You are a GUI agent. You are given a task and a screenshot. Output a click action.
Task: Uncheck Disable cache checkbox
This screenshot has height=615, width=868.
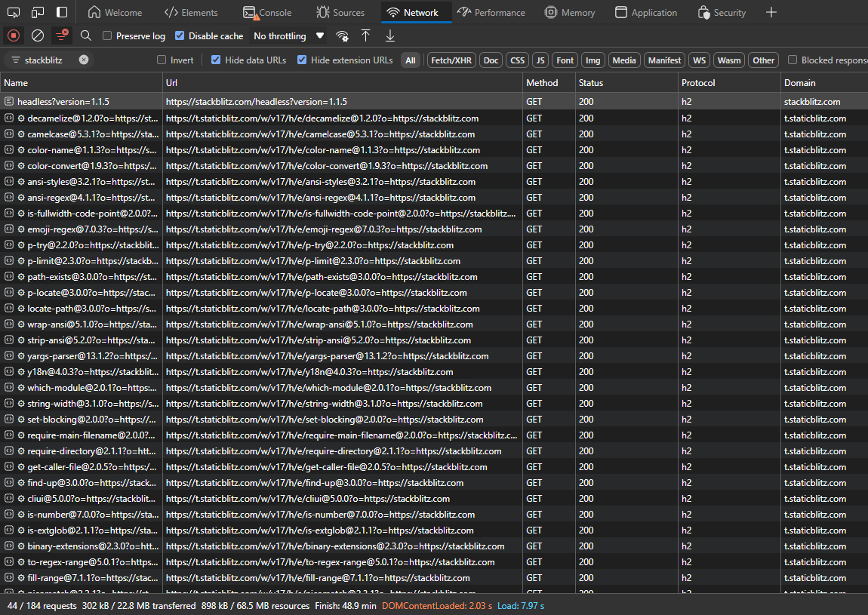coord(180,35)
